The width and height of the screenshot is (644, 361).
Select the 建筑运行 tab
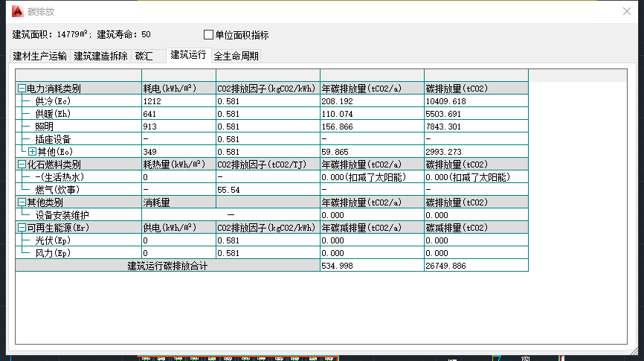point(188,55)
